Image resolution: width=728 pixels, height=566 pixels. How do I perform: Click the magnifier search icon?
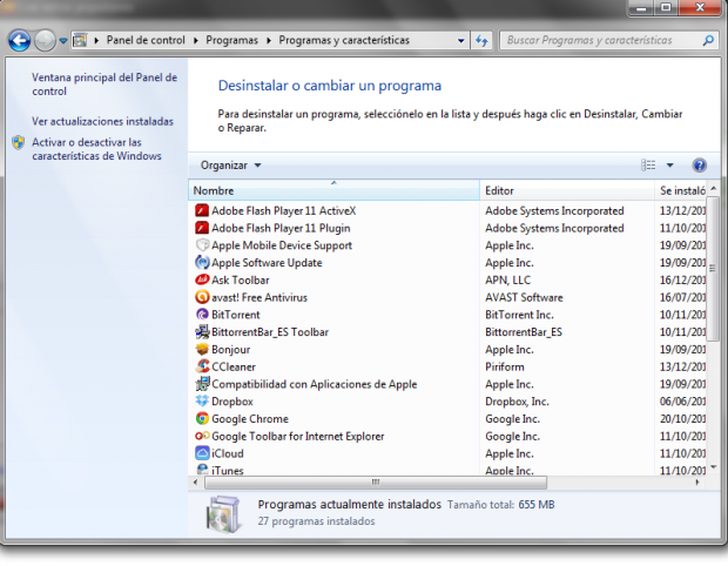tap(708, 41)
